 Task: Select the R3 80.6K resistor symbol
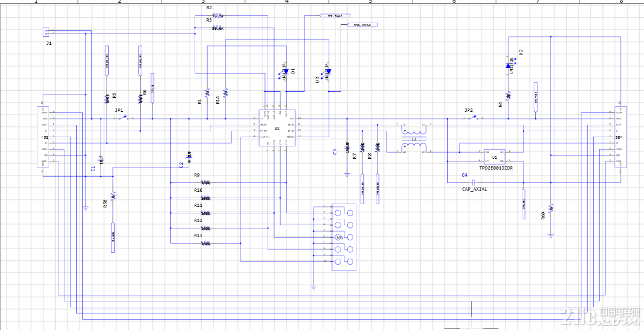pyautogui.click(x=218, y=28)
